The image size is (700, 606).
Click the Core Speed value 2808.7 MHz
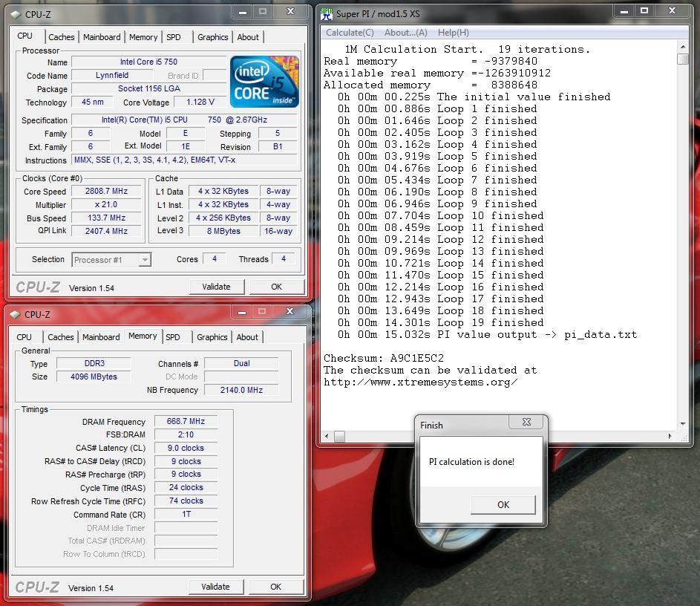tap(106, 191)
